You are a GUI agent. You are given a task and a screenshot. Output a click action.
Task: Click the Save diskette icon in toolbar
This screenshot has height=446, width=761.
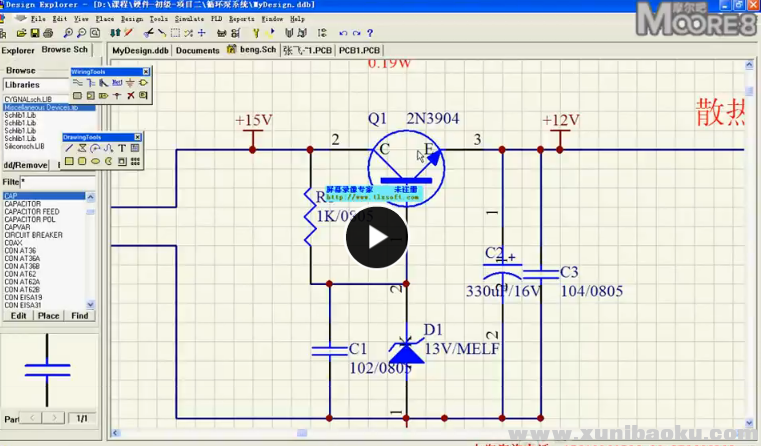click(35, 33)
